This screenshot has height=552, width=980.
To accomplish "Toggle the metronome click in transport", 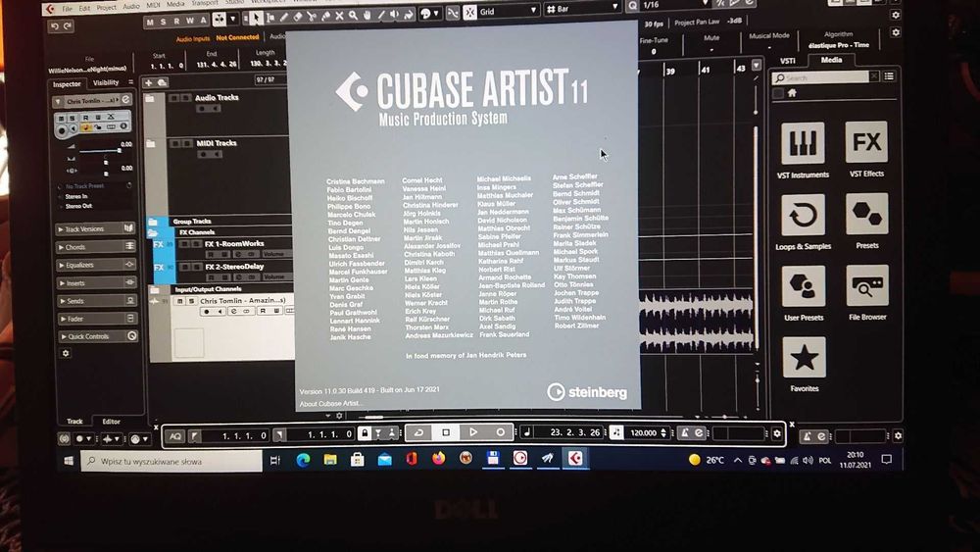I will coord(684,432).
